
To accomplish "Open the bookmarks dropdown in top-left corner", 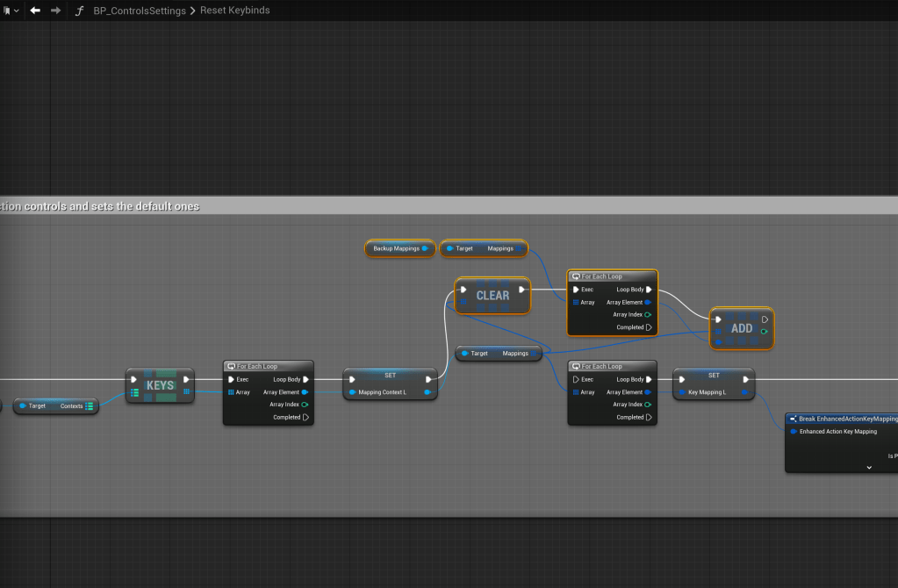I will point(11,11).
